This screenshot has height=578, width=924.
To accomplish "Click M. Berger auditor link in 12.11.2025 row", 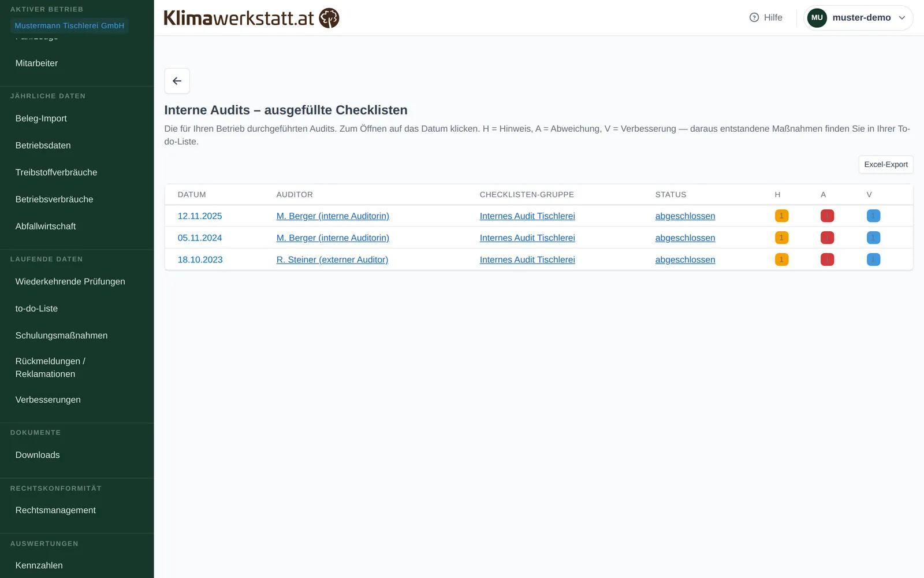I will (333, 216).
